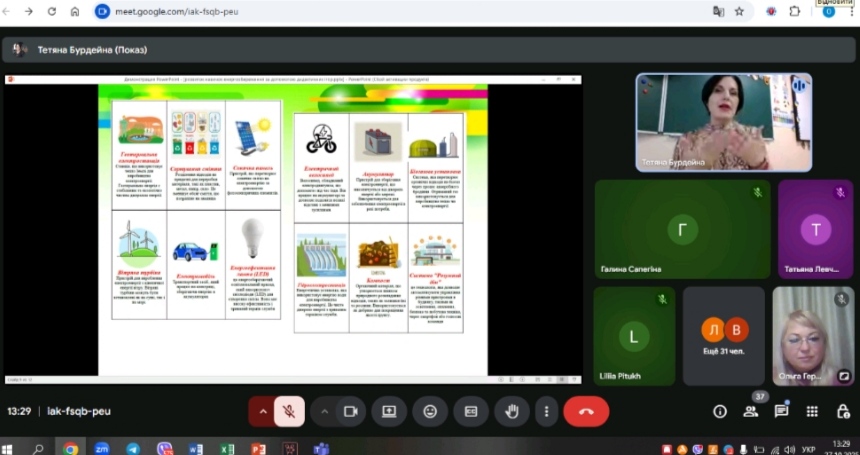Toggle the camera on or off
This screenshot has height=455, width=860.
(x=351, y=411)
